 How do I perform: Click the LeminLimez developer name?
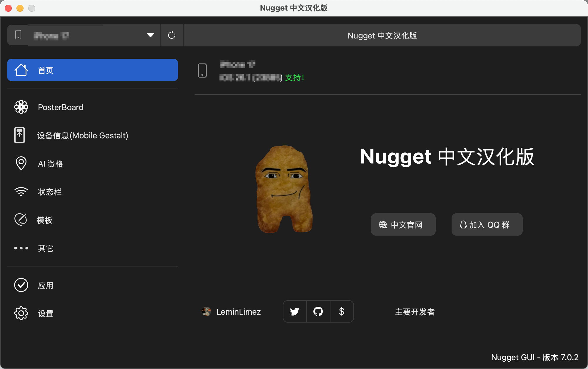pos(239,312)
